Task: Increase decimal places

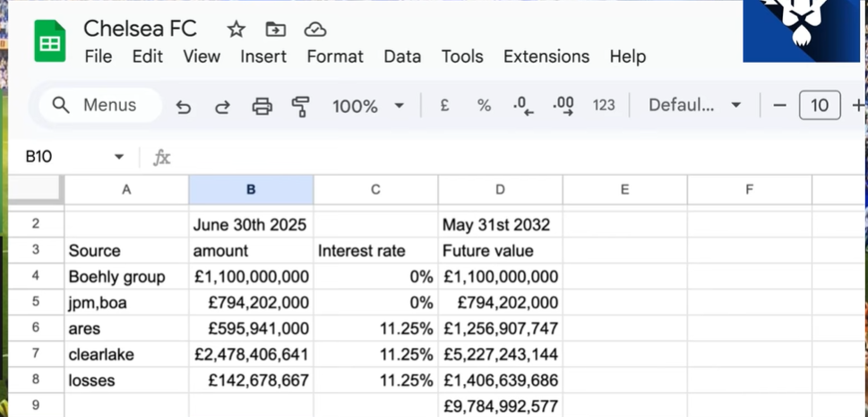Action: tap(563, 105)
